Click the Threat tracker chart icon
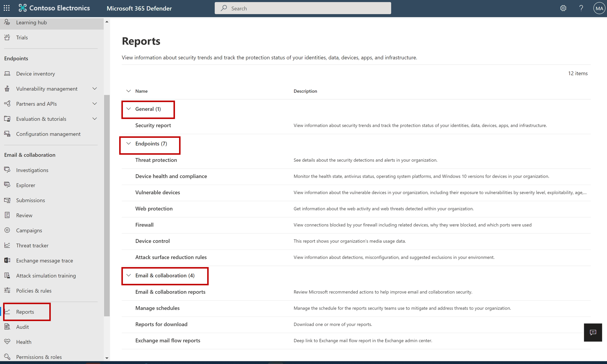This screenshot has width=607, height=364. (7, 245)
